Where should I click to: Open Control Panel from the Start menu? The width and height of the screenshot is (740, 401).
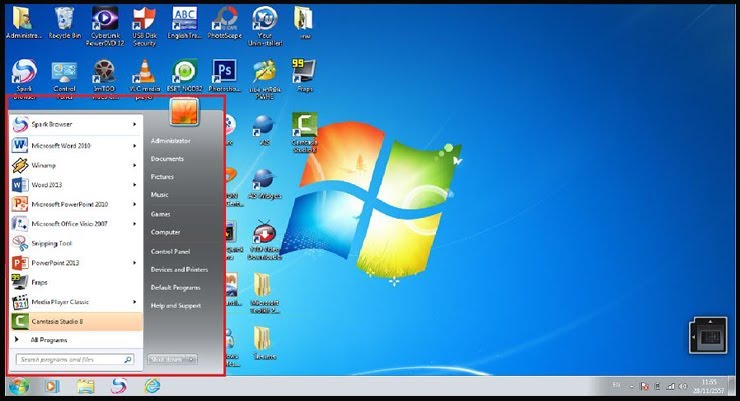[x=170, y=251]
